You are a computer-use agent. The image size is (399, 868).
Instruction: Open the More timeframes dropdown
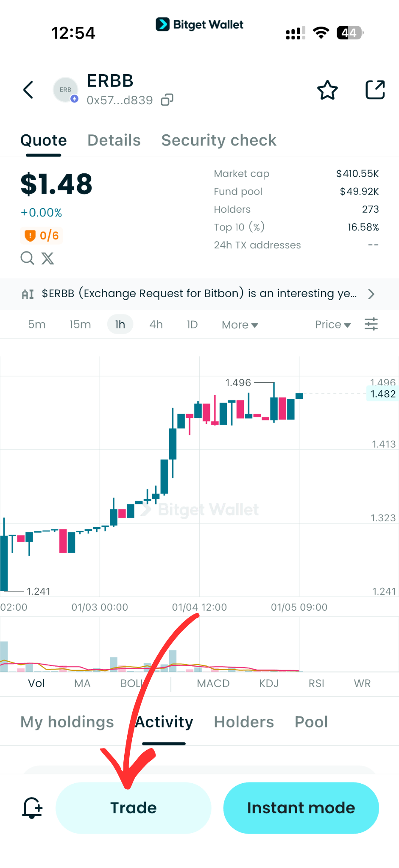click(x=240, y=325)
